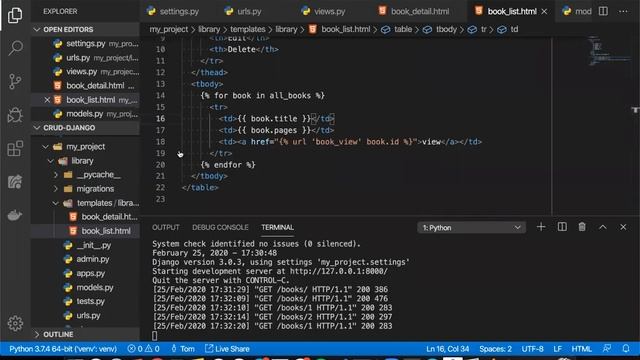640x360 pixels.
Task: Change language mode HTML
Action: pos(581,349)
